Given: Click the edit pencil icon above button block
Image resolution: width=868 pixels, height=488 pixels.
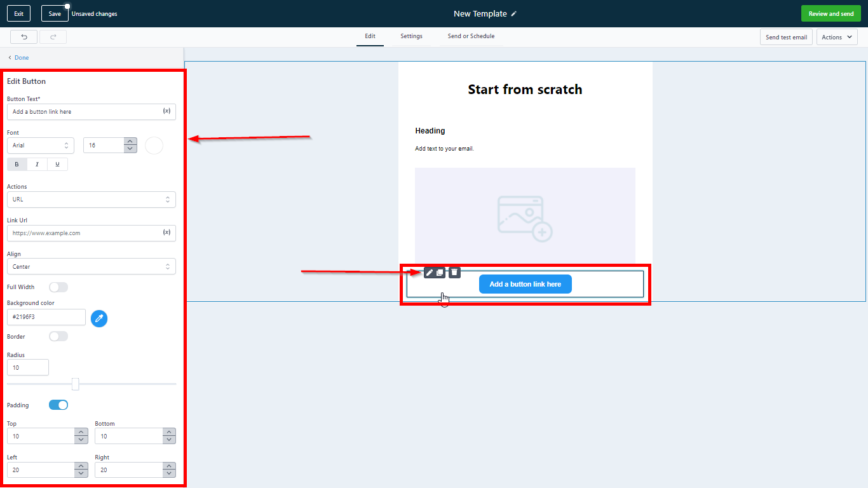Looking at the screenshot, I should (430, 273).
